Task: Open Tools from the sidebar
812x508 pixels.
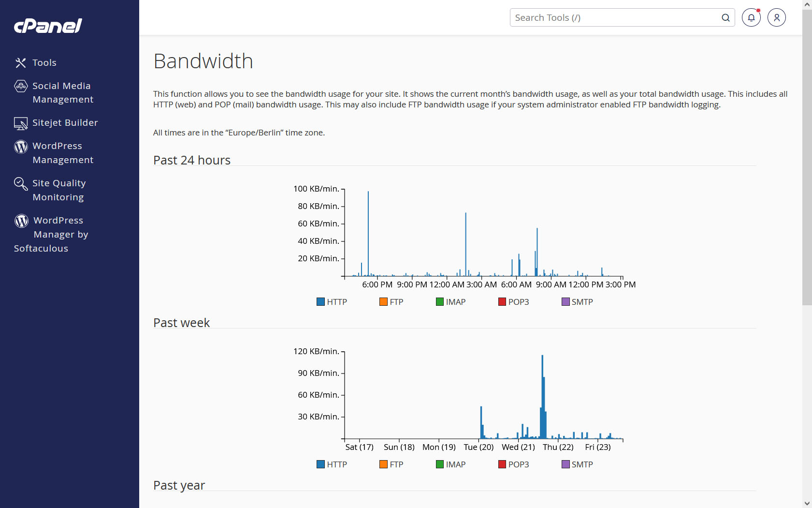Action: (44, 63)
